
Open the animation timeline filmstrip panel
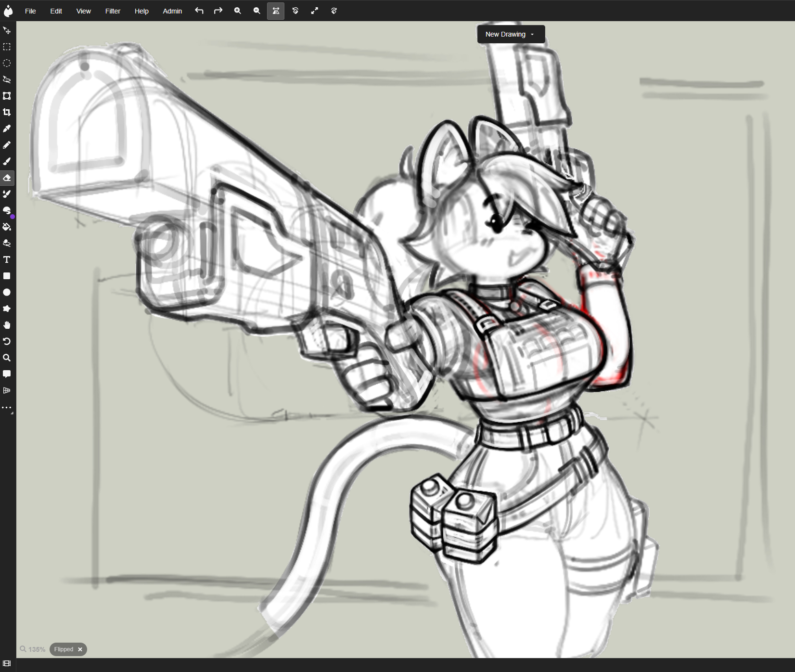tap(7, 663)
